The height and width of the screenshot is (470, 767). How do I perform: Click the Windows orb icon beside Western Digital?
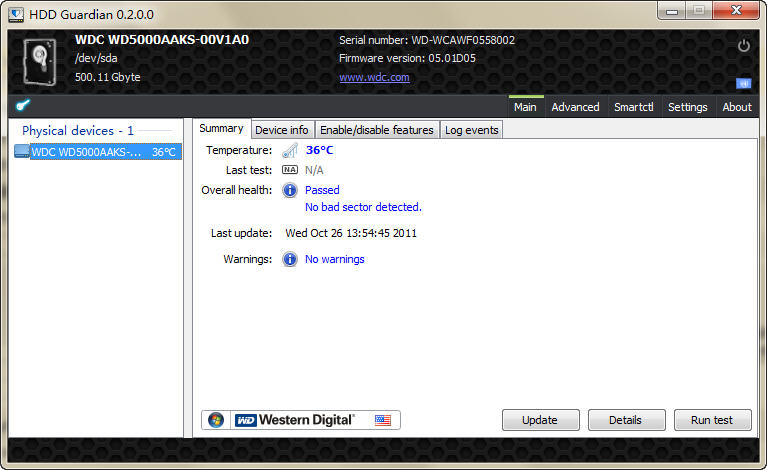[217, 420]
